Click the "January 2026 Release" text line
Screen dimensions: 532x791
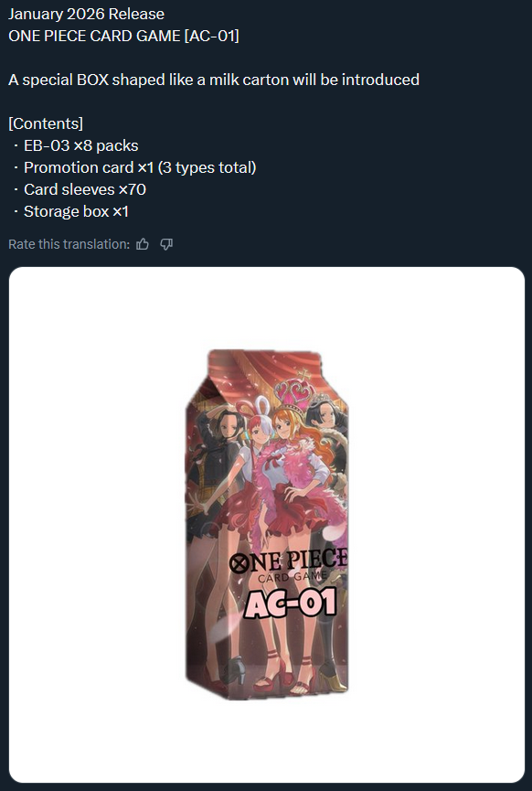[x=86, y=14]
